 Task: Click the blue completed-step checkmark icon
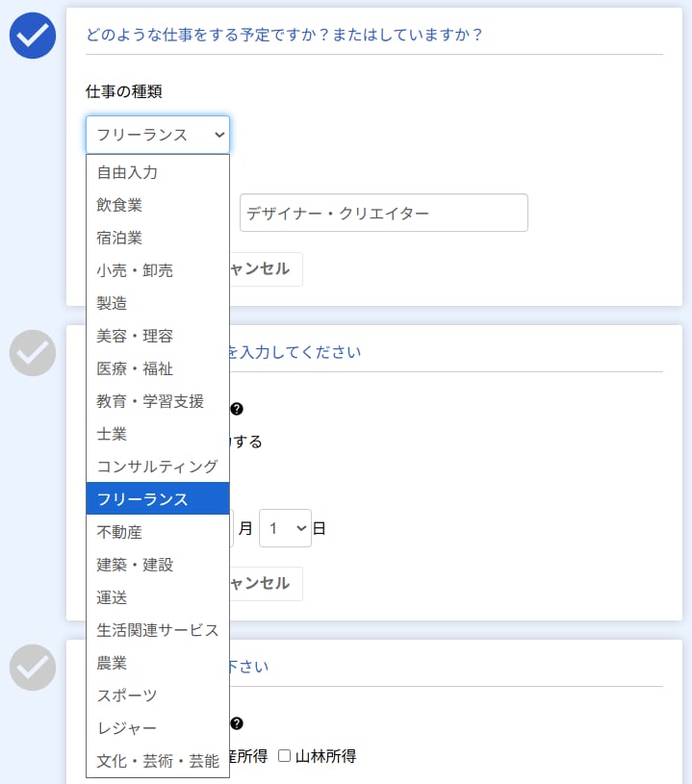[x=33, y=36]
